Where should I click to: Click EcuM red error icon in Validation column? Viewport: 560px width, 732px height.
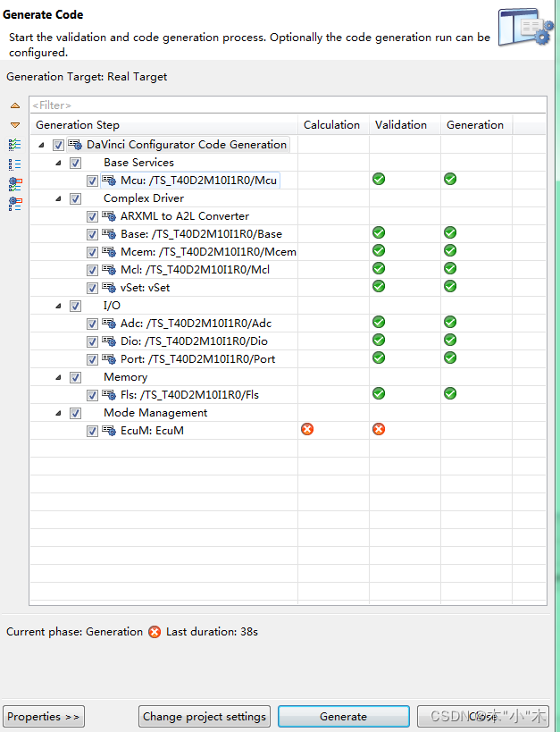click(x=379, y=429)
